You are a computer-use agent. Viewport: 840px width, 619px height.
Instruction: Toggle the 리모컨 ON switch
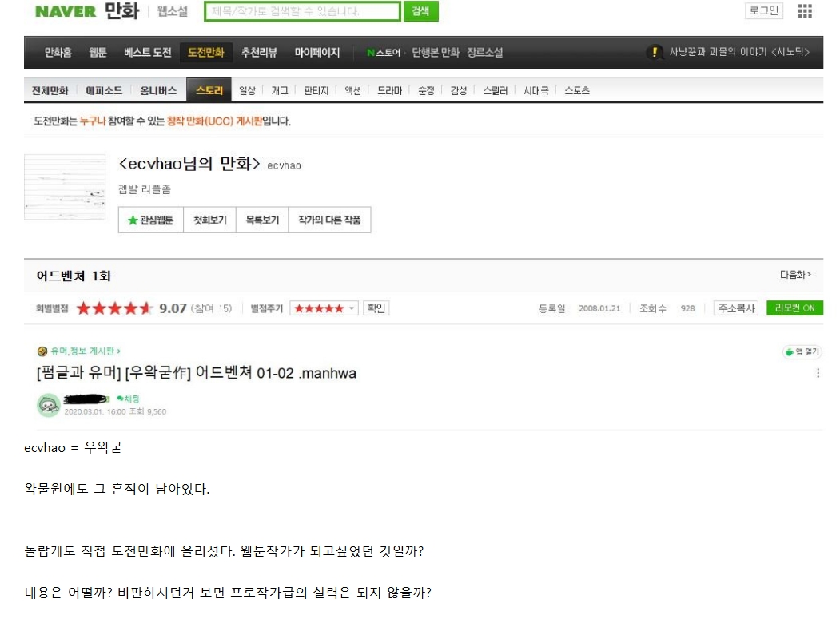click(794, 308)
